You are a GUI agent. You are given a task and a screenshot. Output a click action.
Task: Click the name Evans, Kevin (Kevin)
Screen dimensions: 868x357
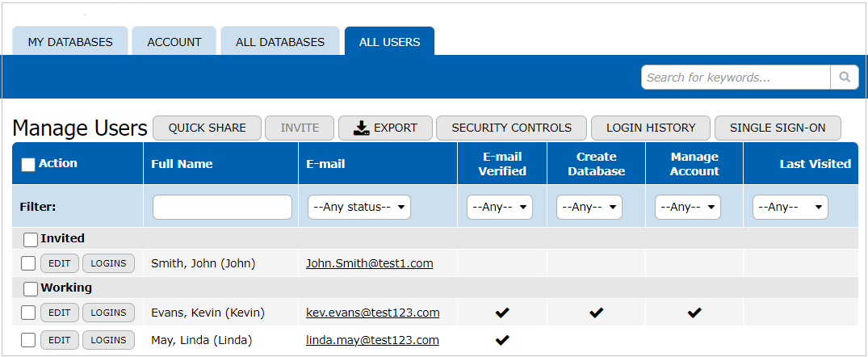click(x=208, y=313)
